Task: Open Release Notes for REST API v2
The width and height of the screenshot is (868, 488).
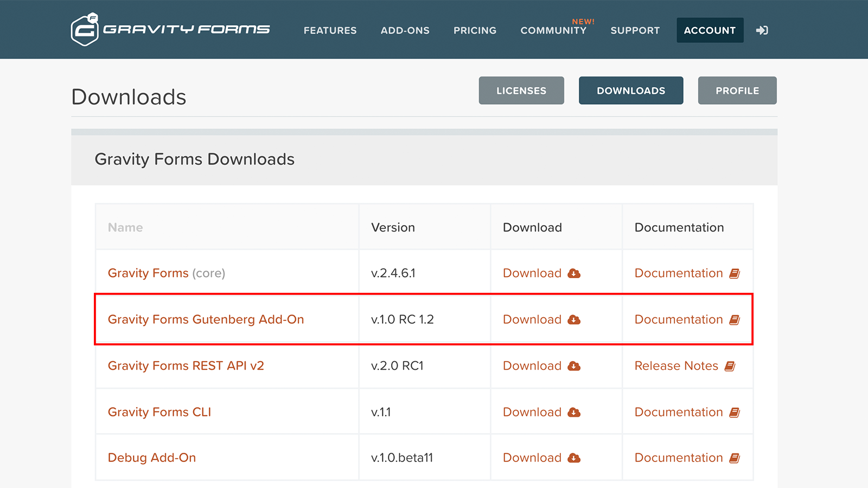Action: [x=676, y=365]
